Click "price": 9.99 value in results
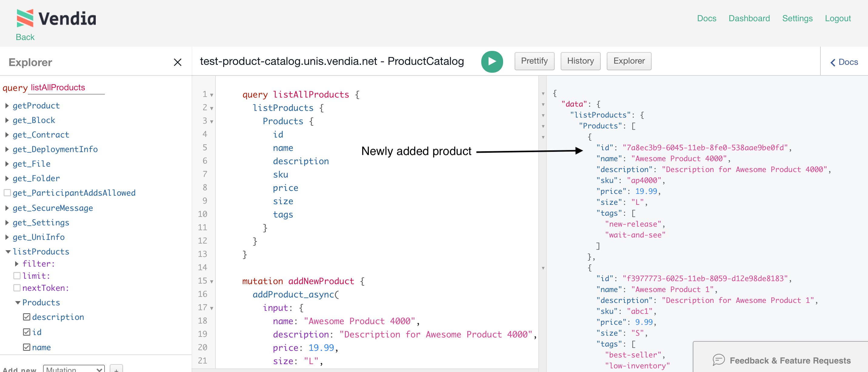The height and width of the screenshot is (372, 868). 644,322
